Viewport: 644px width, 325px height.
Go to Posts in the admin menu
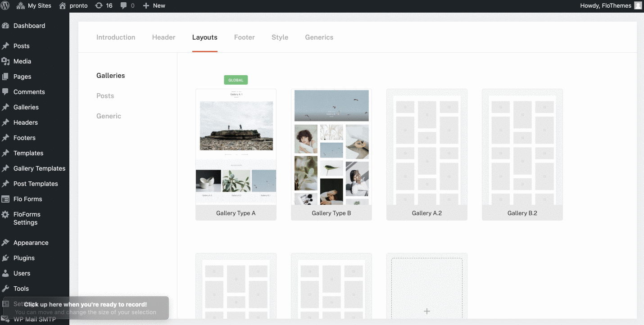[22, 46]
